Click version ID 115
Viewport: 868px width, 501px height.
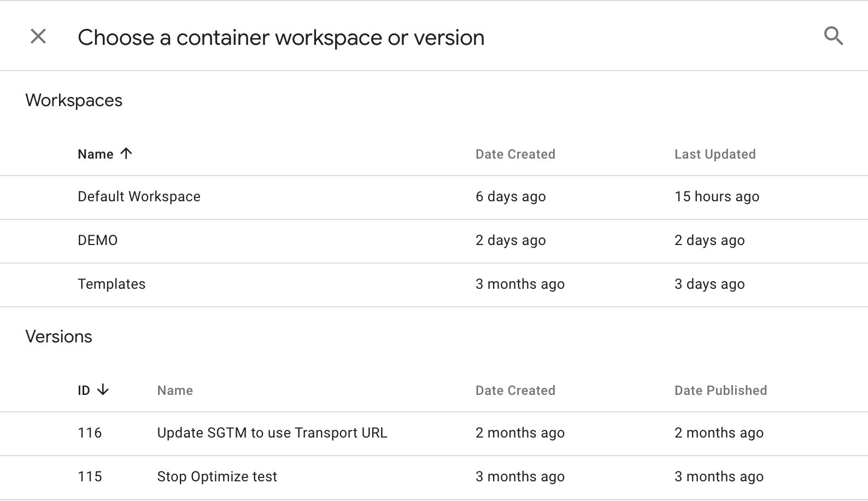click(x=90, y=476)
